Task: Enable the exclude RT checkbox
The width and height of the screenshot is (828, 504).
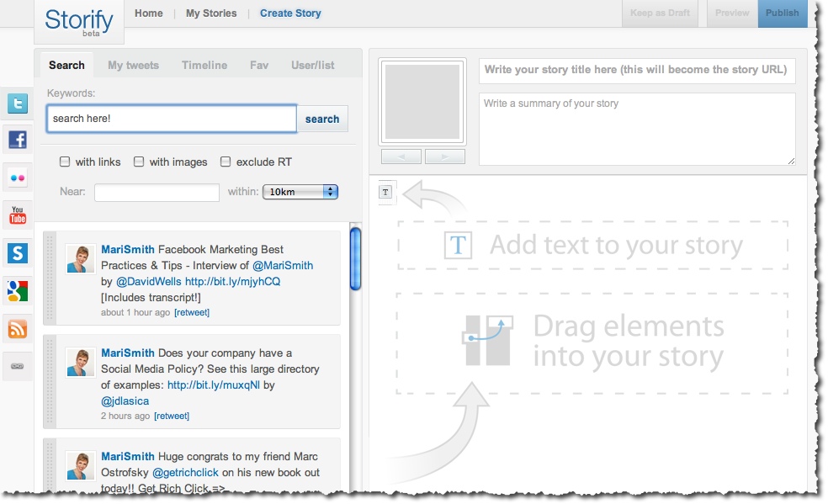Action: [x=226, y=162]
